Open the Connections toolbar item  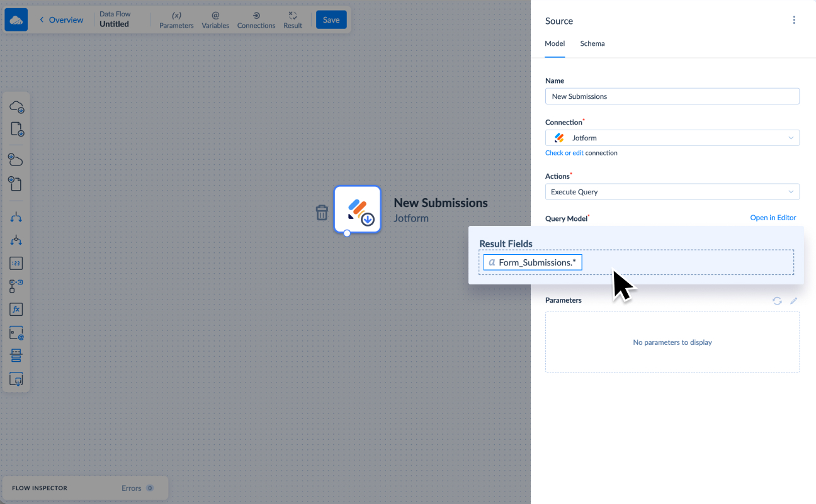point(256,20)
